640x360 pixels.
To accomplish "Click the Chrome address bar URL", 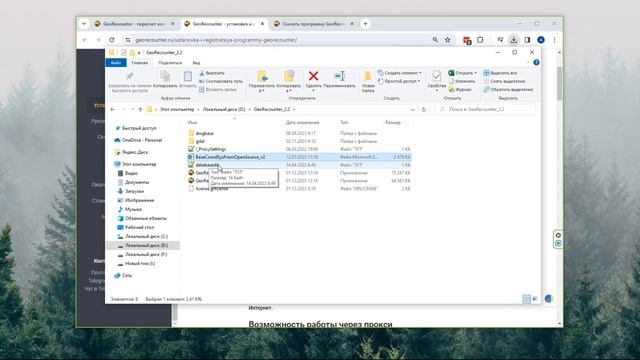I will tap(216, 40).
